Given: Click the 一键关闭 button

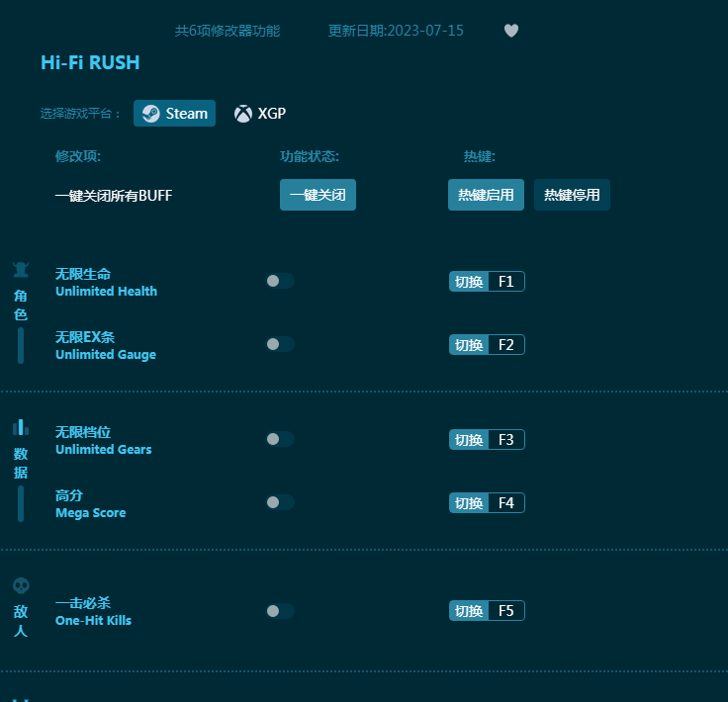Looking at the screenshot, I should pyautogui.click(x=318, y=195).
